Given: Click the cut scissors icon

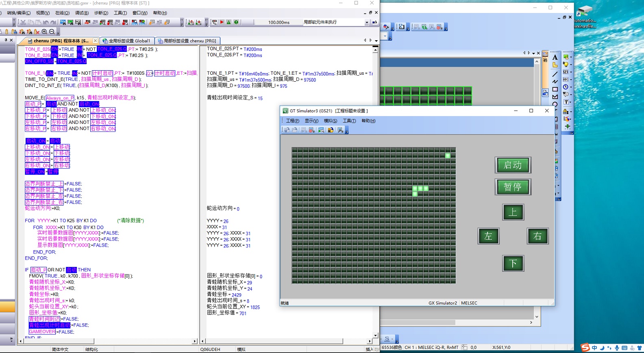Looking at the screenshot, I should tap(23, 22).
